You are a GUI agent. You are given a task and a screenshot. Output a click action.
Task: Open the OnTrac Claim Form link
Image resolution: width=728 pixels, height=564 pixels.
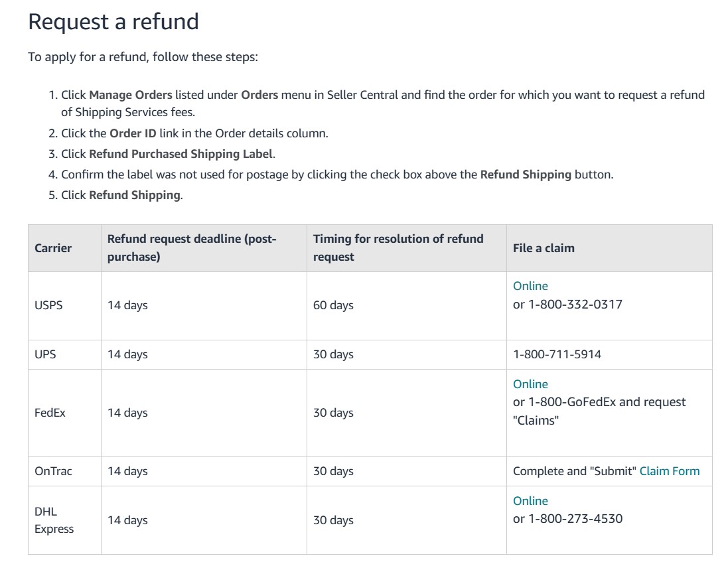669,470
